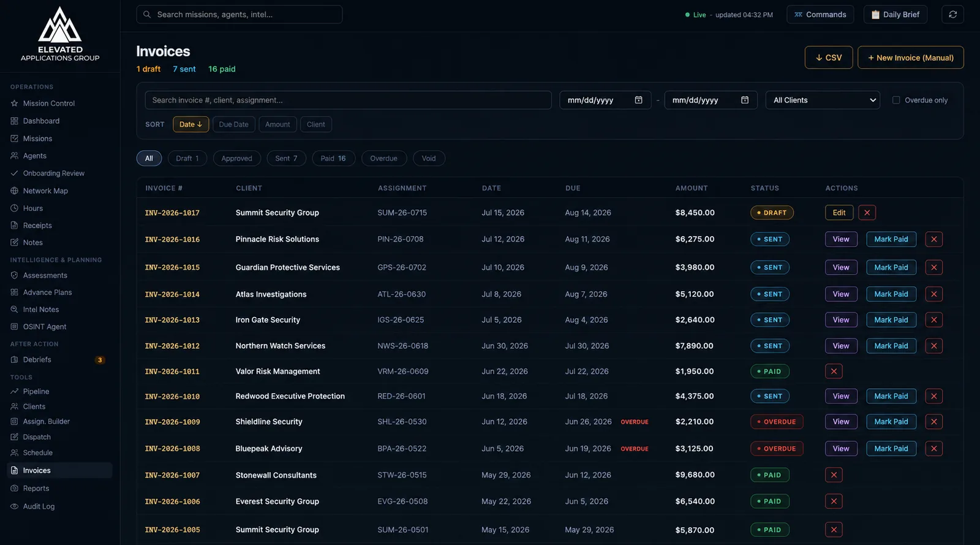The height and width of the screenshot is (545, 980).
Task: Filter invoices by Paid status
Action: (x=333, y=158)
